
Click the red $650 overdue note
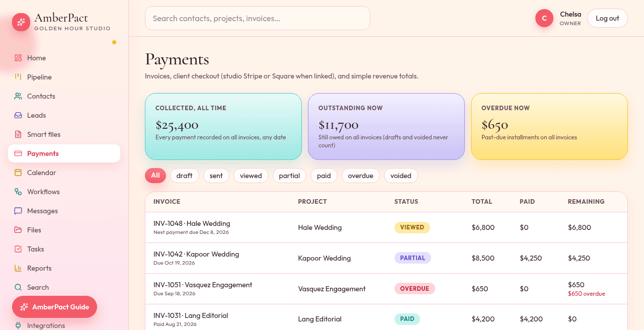(x=586, y=294)
